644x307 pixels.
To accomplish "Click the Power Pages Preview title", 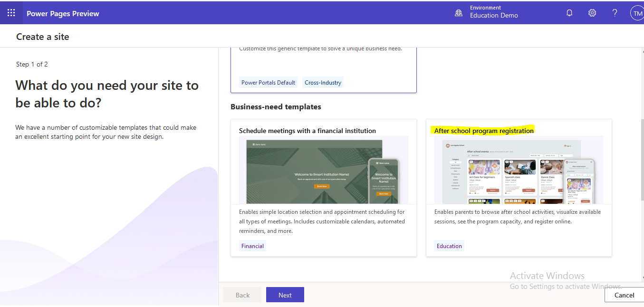I will click(63, 13).
